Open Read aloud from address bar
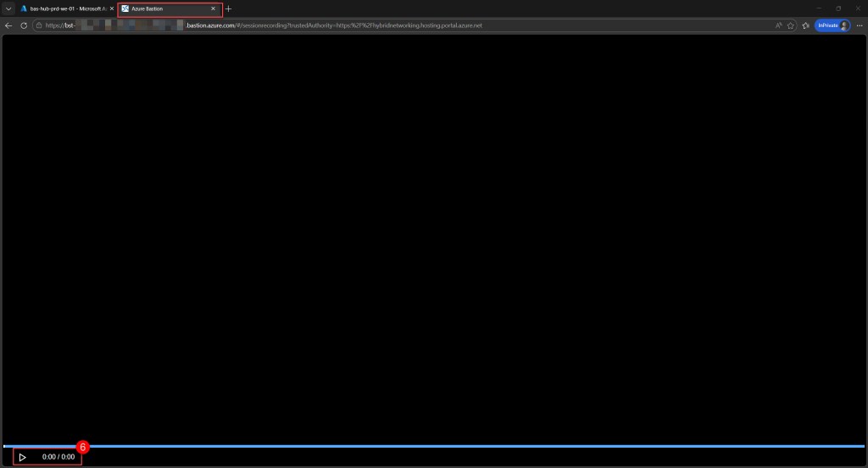The height and width of the screenshot is (468, 868). (x=778, y=25)
